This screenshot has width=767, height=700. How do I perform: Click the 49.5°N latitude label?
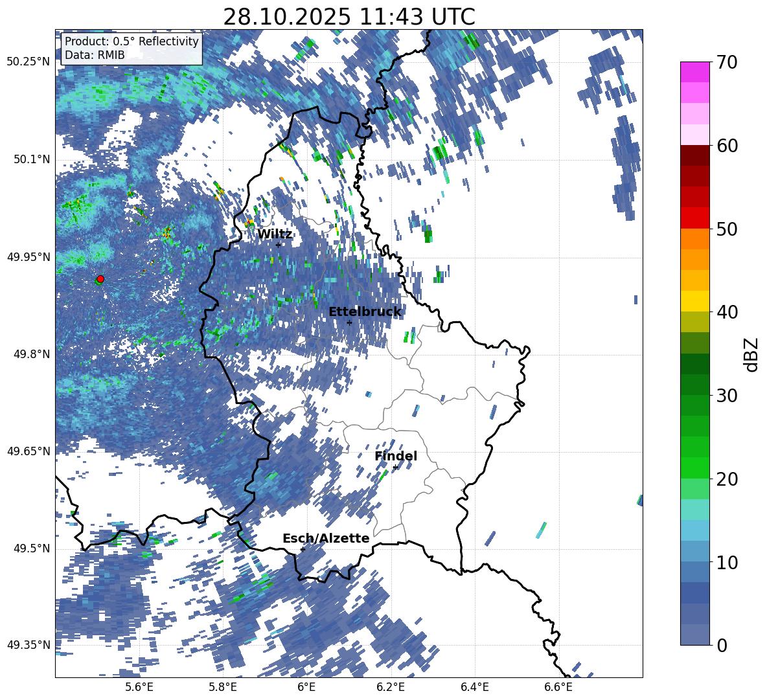31,548
